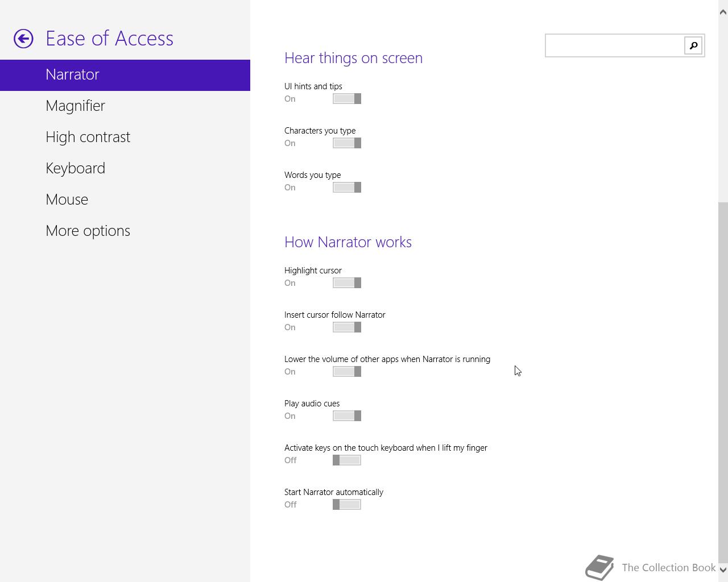The height and width of the screenshot is (582, 728).
Task: Click the search input field
Action: (615, 45)
